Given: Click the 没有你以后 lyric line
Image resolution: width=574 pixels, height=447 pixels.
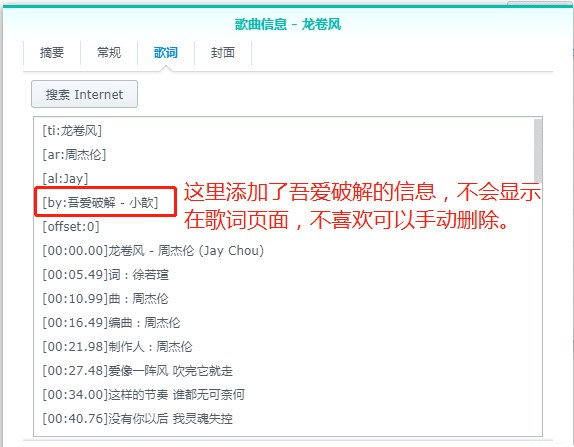Looking at the screenshot, I should 138,418.
